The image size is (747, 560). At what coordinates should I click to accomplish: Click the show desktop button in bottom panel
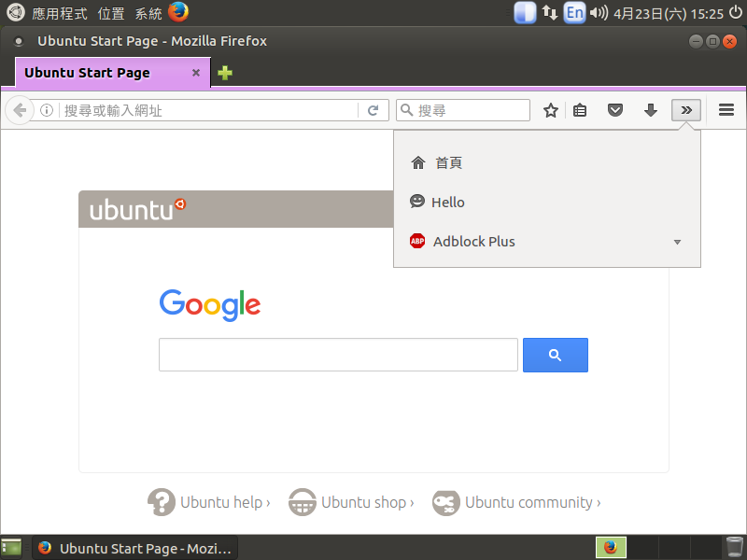pos(11,548)
